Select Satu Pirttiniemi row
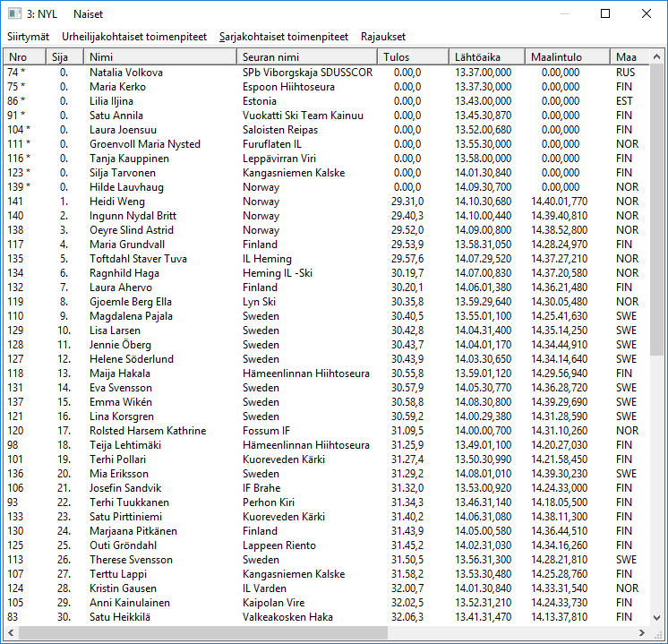 click(x=327, y=517)
